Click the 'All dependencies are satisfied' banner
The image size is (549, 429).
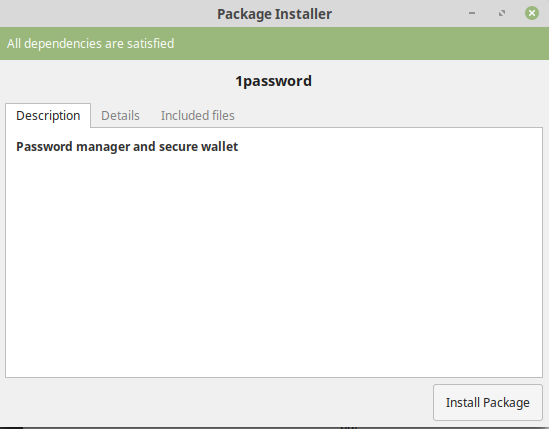pyautogui.click(x=274, y=43)
